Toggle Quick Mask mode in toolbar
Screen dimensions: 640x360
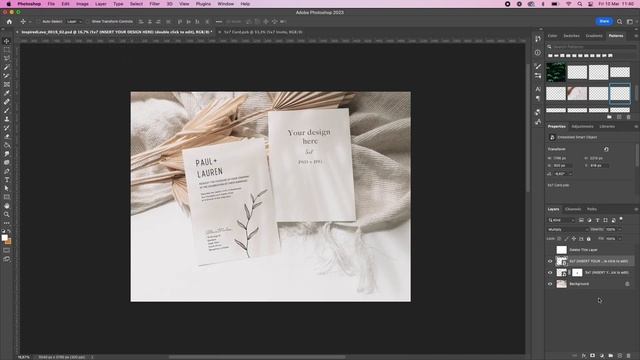pyautogui.click(x=7, y=250)
